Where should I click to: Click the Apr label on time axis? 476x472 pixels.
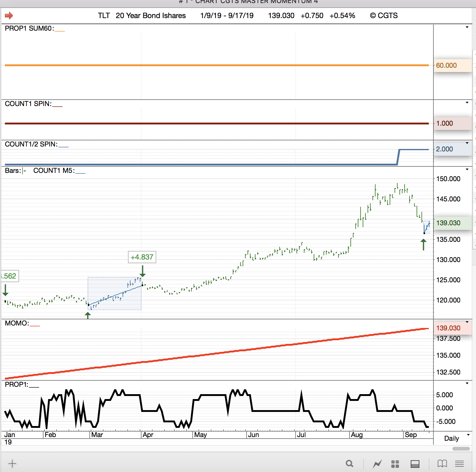click(148, 435)
